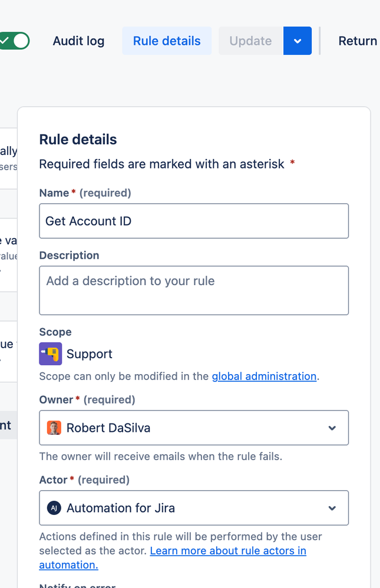Click the Update button
The width and height of the screenshot is (380, 588).
250,41
